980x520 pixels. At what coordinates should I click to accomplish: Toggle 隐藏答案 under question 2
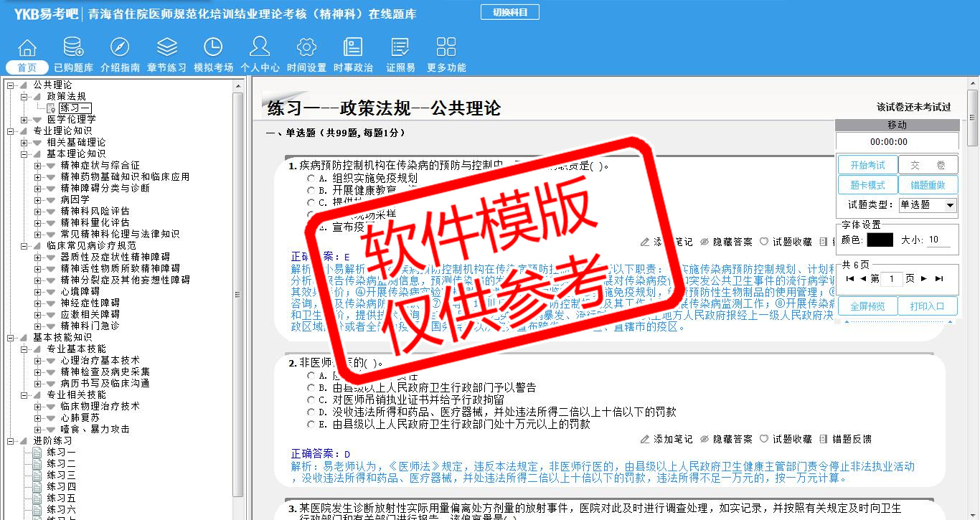(726, 439)
